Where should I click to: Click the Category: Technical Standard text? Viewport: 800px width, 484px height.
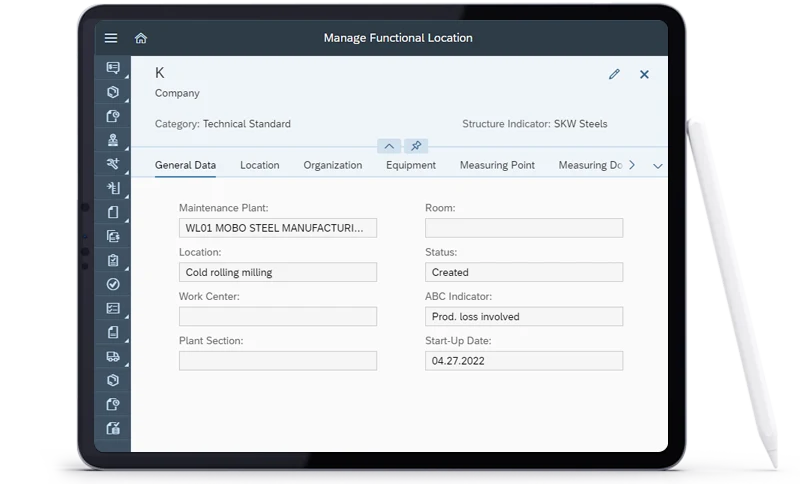coord(223,124)
